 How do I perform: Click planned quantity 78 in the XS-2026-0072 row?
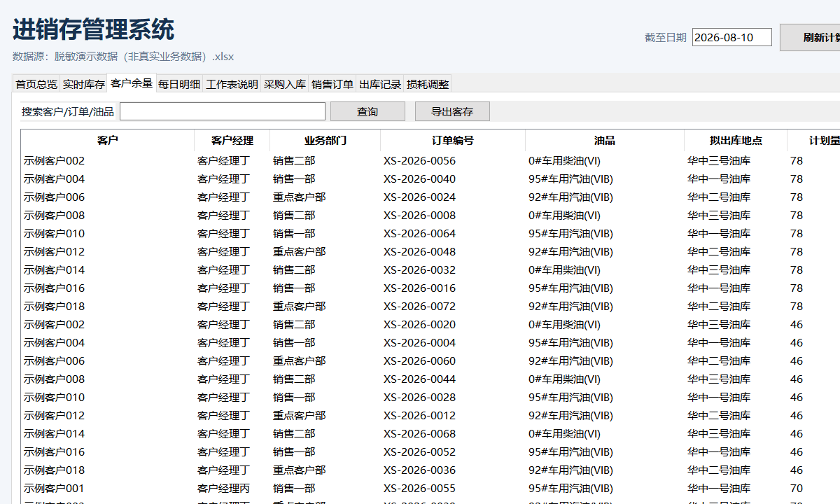797,306
